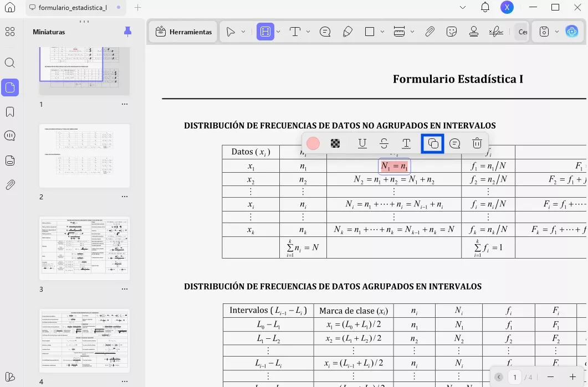Screen dimensions: 588x387
Task: Open the user account avatar X
Action: [x=507, y=8]
